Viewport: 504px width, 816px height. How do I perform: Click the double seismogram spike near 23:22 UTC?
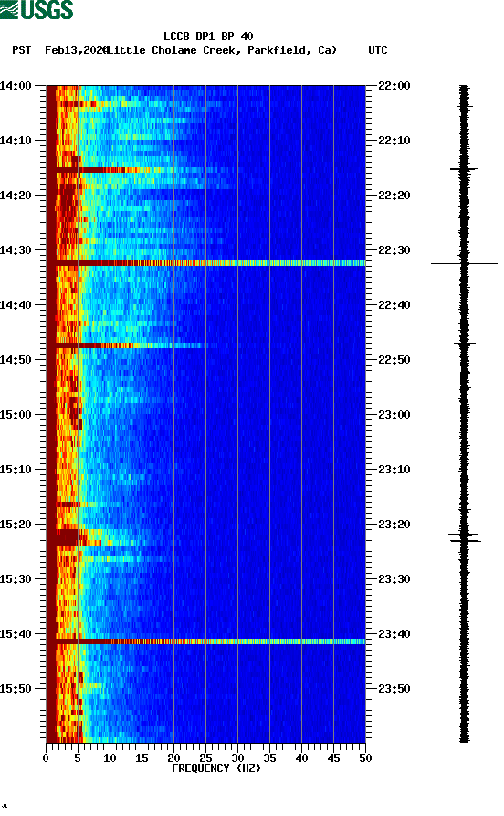click(466, 537)
